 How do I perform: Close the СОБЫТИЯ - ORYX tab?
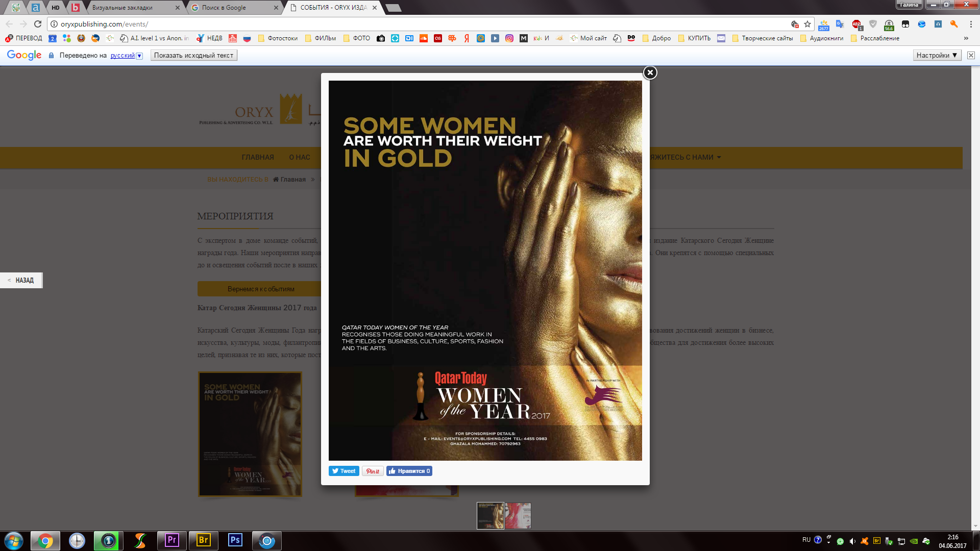[375, 8]
